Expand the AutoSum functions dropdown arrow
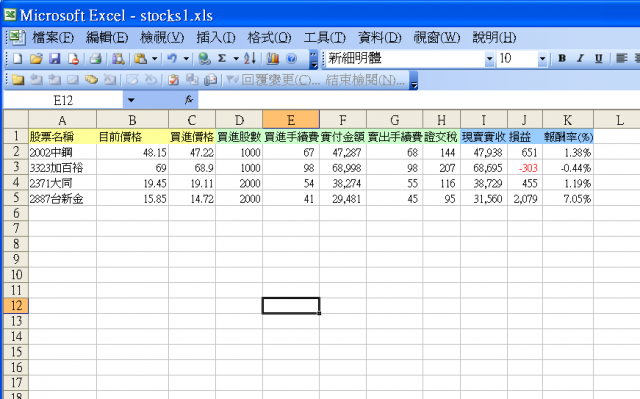Image resolution: width=640 pixels, height=399 pixels. point(236,59)
